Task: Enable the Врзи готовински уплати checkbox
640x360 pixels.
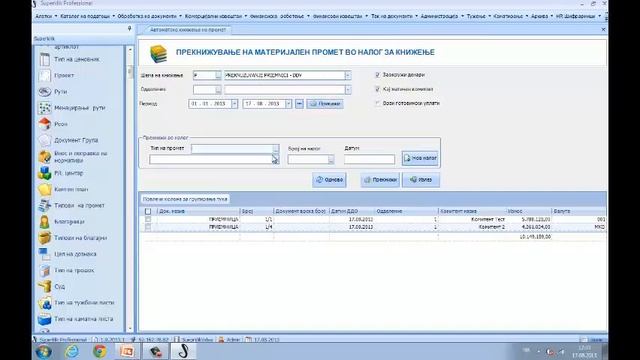Action: 378,103
